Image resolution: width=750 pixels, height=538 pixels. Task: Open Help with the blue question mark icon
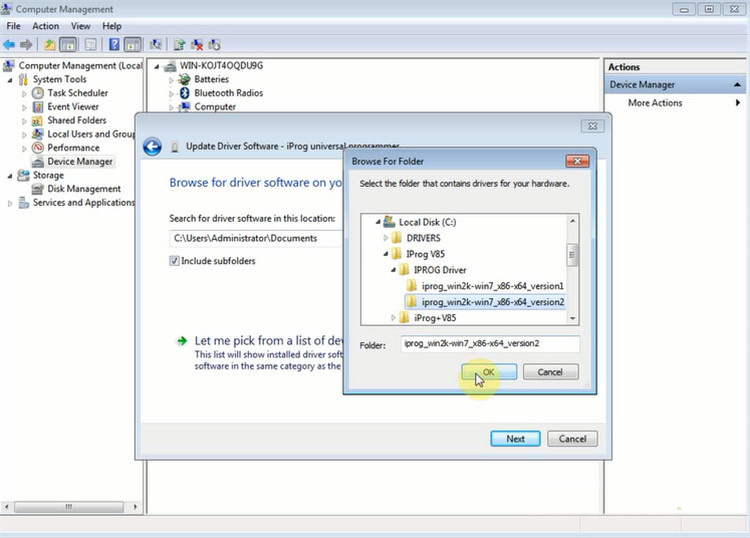click(x=114, y=45)
